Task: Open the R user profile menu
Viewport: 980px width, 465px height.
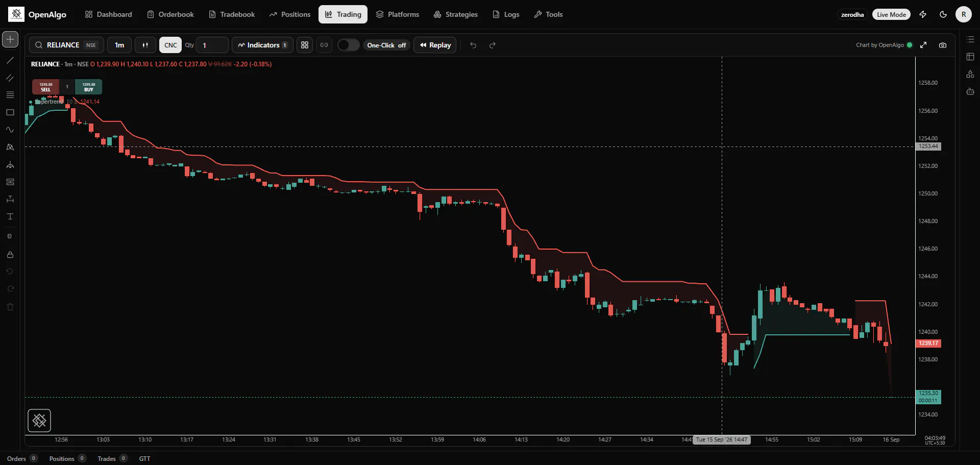Action: point(964,14)
